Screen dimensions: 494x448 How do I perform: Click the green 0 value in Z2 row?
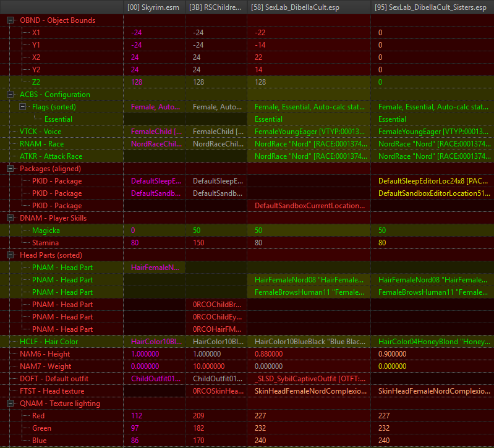point(380,82)
